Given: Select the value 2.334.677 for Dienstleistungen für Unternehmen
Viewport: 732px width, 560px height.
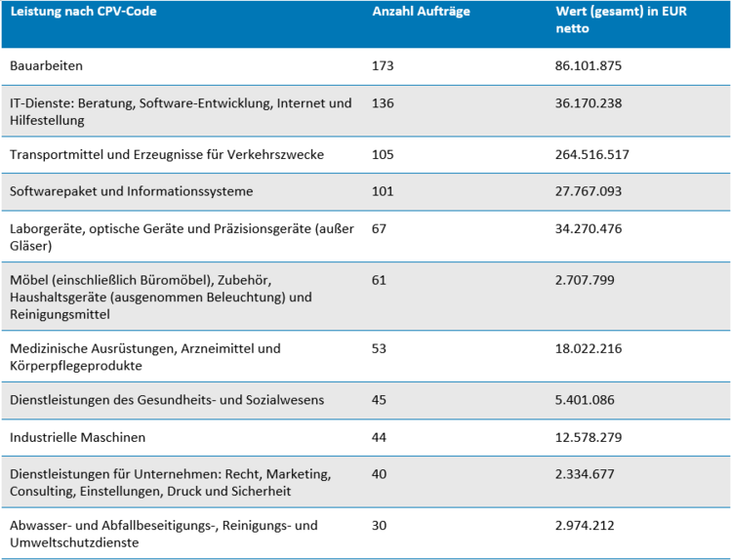Looking at the screenshot, I should [x=585, y=474].
